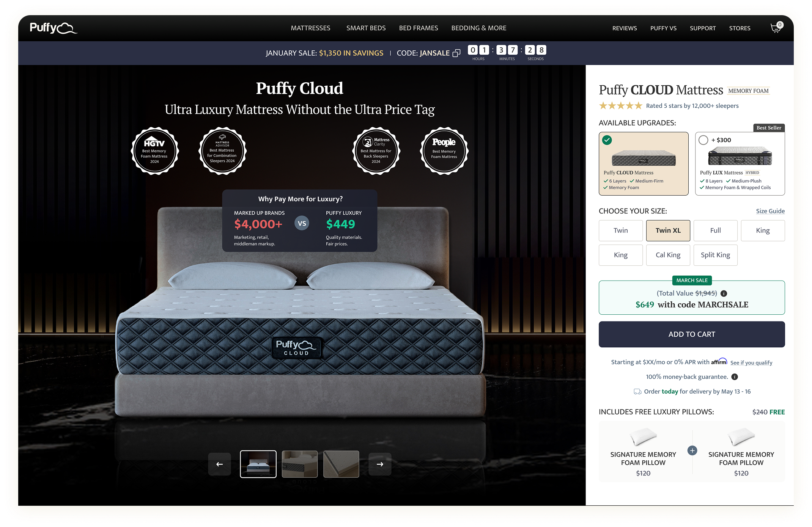Click the Mattress Advisor award badge
The height and width of the screenshot is (527, 812).
coord(223,151)
